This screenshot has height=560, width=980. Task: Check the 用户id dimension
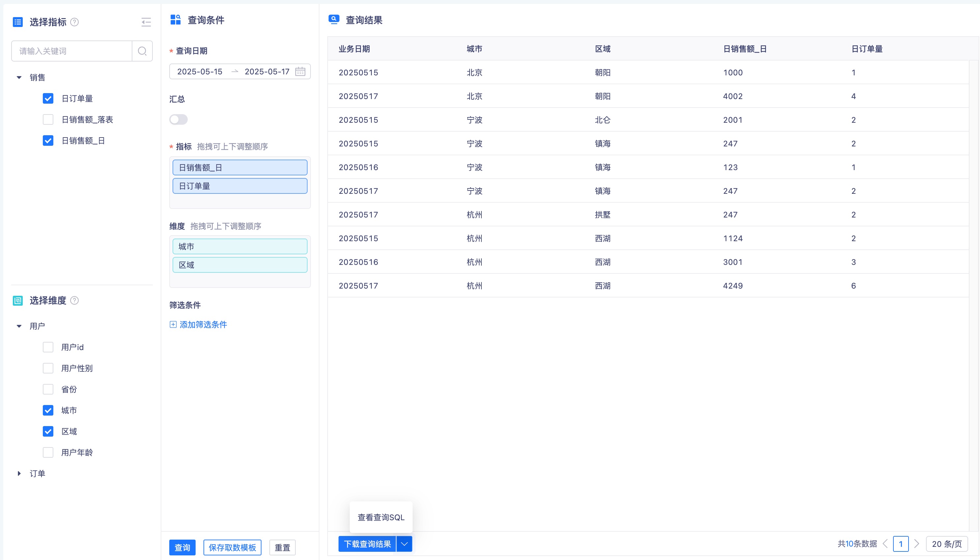coord(48,347)
